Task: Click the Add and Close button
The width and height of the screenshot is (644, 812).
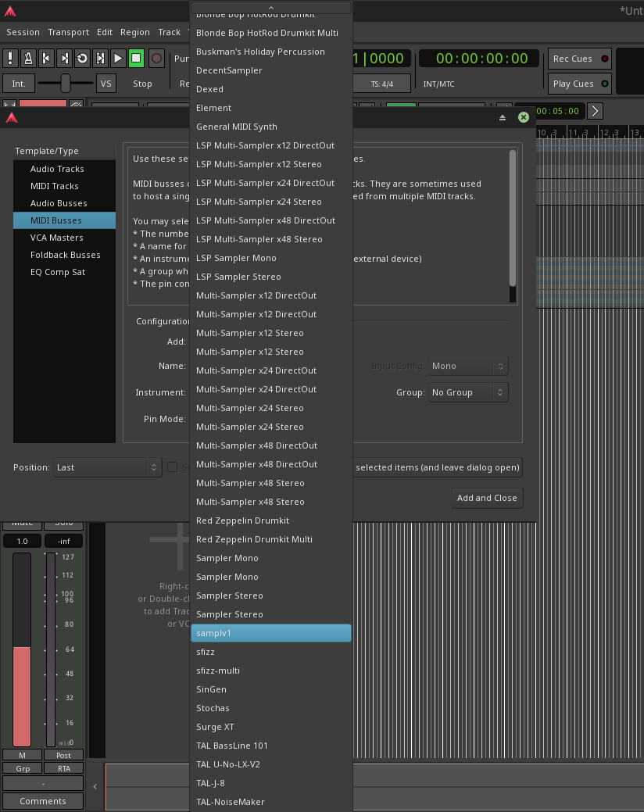Action: click(x=486, y=498)
